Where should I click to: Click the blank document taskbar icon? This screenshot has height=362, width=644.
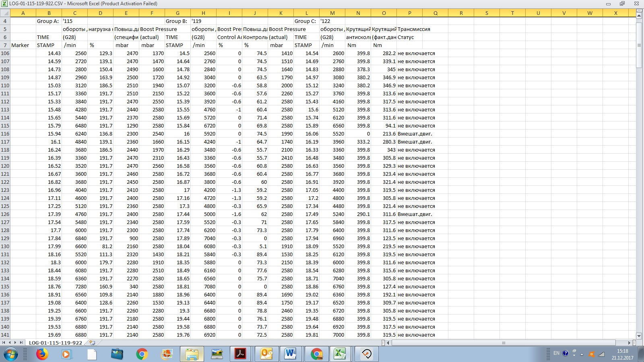click(x=92, y=354)
